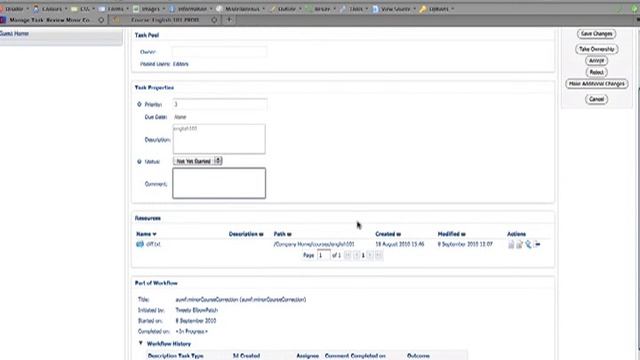Open the Status dropdown showing Not Yet Started
The width and height of the screenshot is (640, 360).
pyautogui.click(x=198, y=161)
